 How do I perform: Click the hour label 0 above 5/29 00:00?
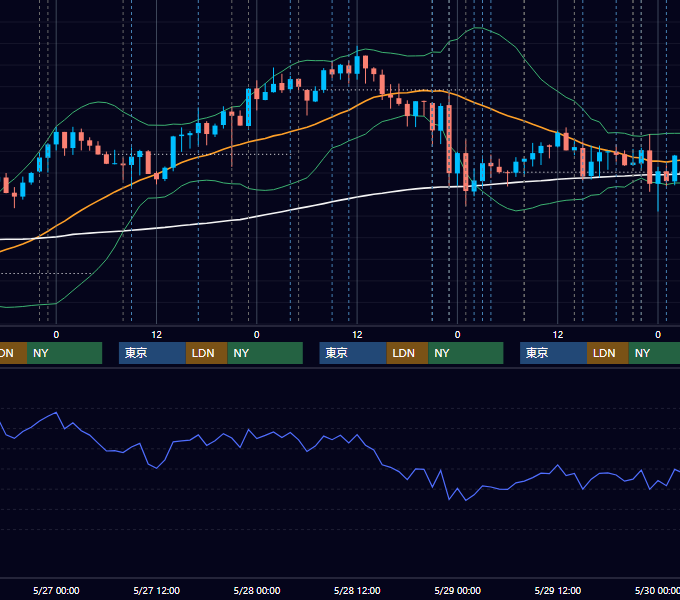click(458, 335)
